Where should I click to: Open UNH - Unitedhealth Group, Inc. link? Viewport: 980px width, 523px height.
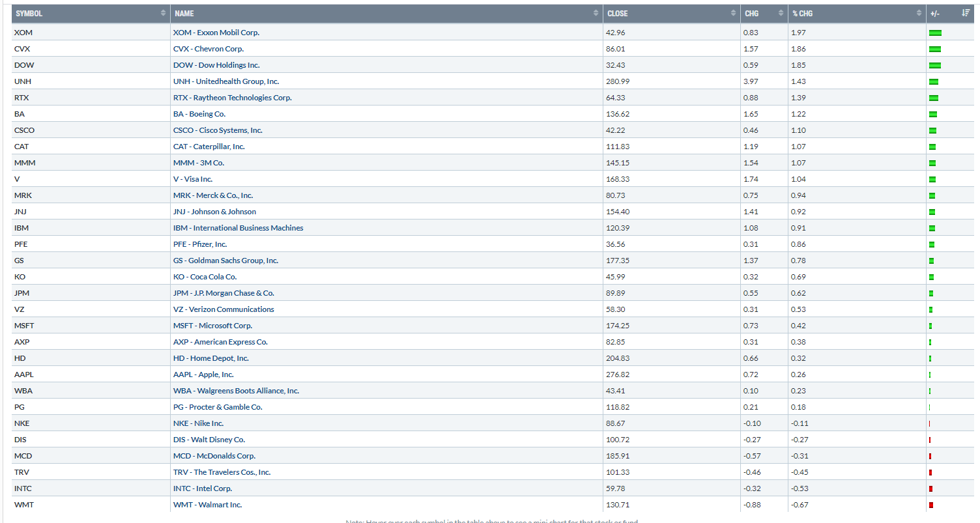pos(226,81)
